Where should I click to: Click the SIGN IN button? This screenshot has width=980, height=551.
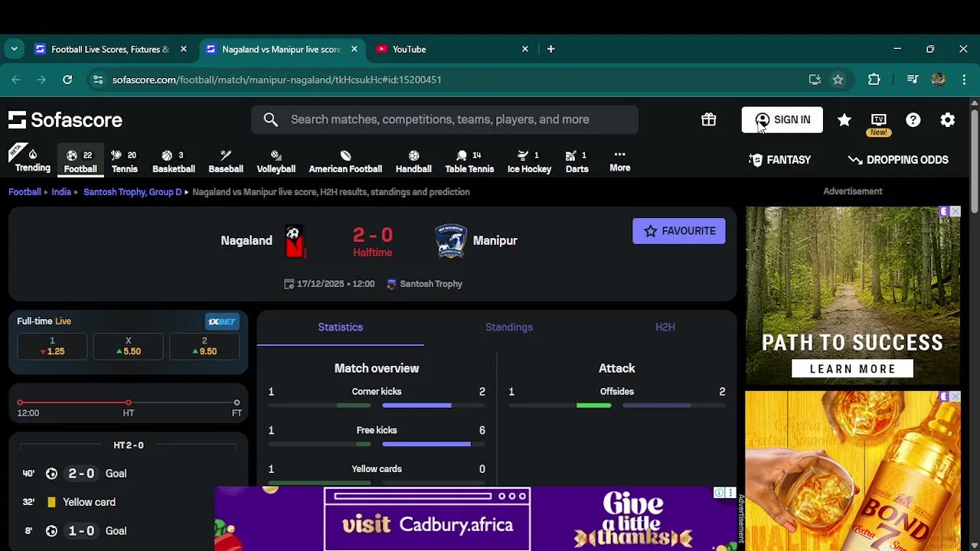pos(782,120)
